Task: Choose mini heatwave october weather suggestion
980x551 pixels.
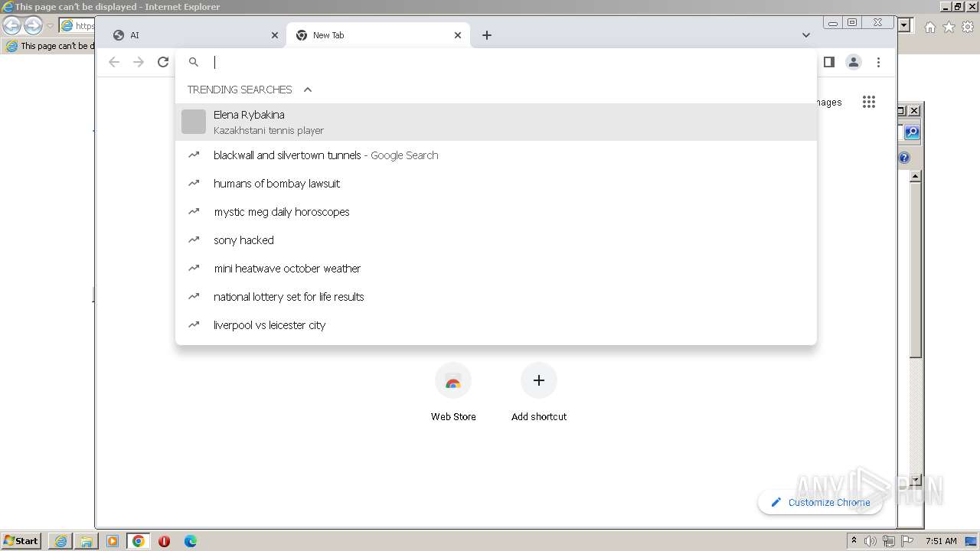Action: 496,269
